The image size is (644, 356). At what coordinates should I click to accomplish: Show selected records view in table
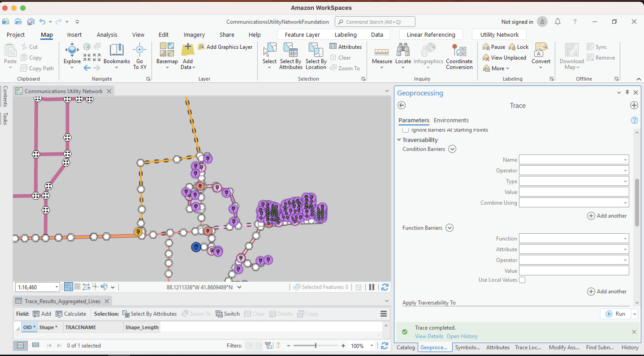[x=36, y=345]
